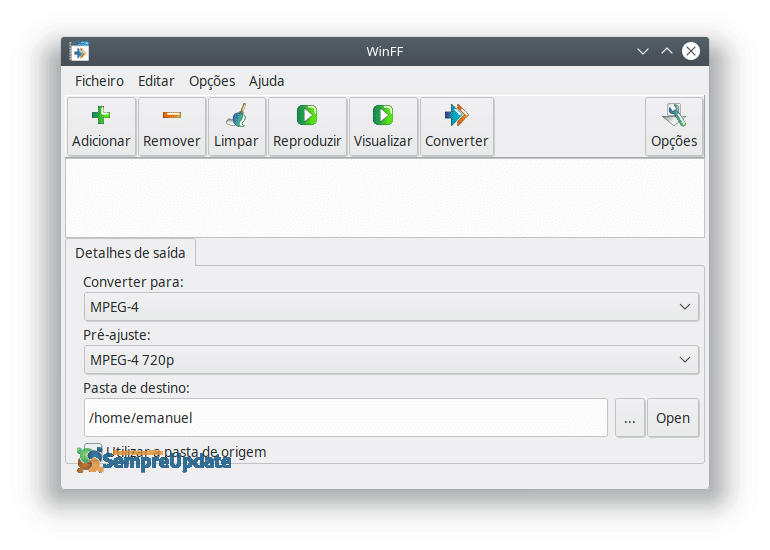Open the Opções menu in menu bar
The height and width of the screenshot is (550, 770).
[212, 81]
